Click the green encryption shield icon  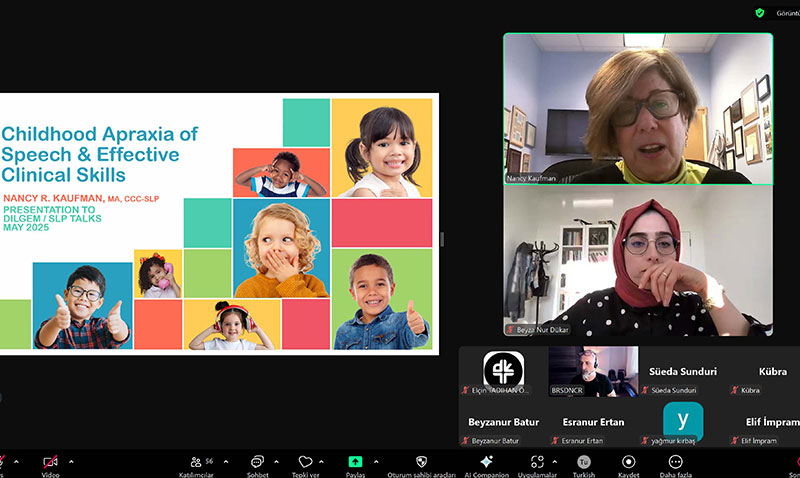pos(760,13)
